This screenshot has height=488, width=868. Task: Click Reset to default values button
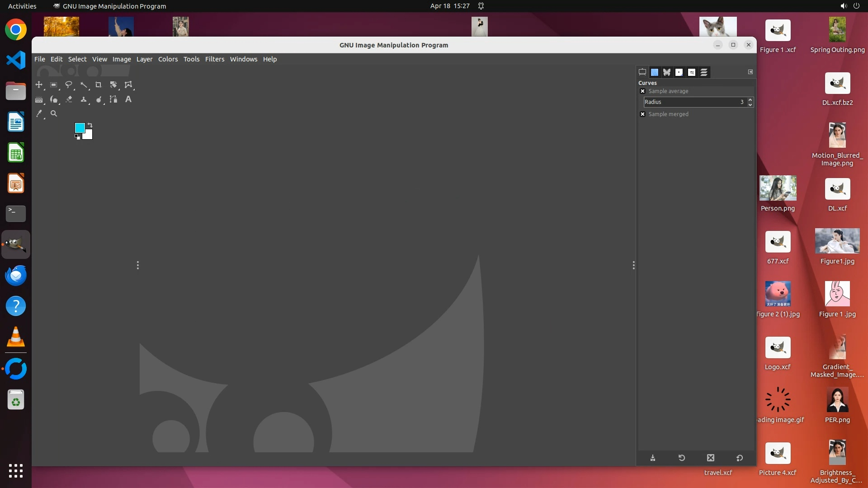click(740, 458)
